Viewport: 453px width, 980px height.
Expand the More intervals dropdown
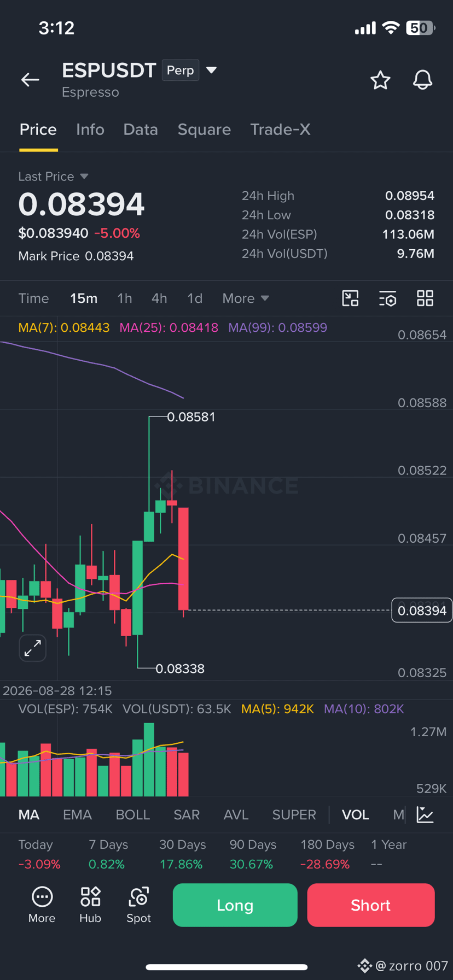point(246,298)
